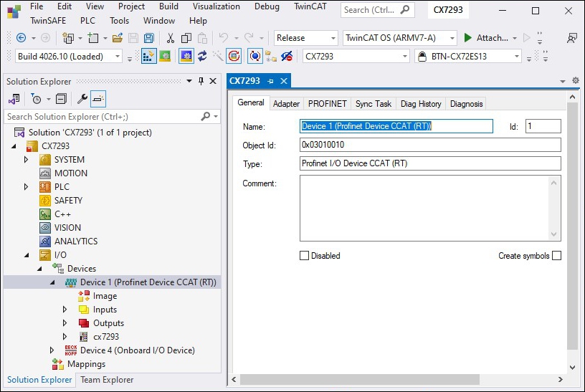The height and width of the screenshot is (392, 585).
Task: Open the TwinCAT OS (ARMV7-A) platform dropdown
Action: tap(452, 38)
